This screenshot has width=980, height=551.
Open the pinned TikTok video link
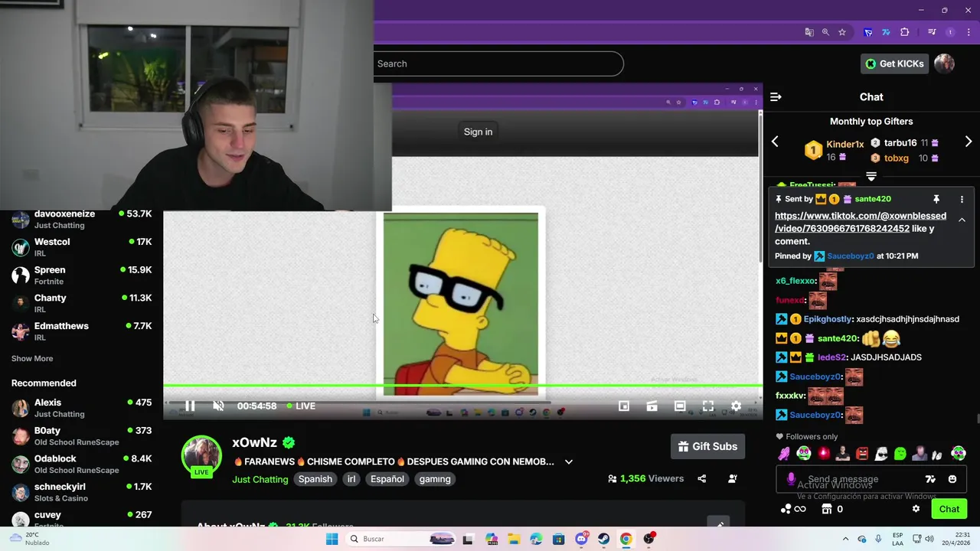(x=861, y=222)
